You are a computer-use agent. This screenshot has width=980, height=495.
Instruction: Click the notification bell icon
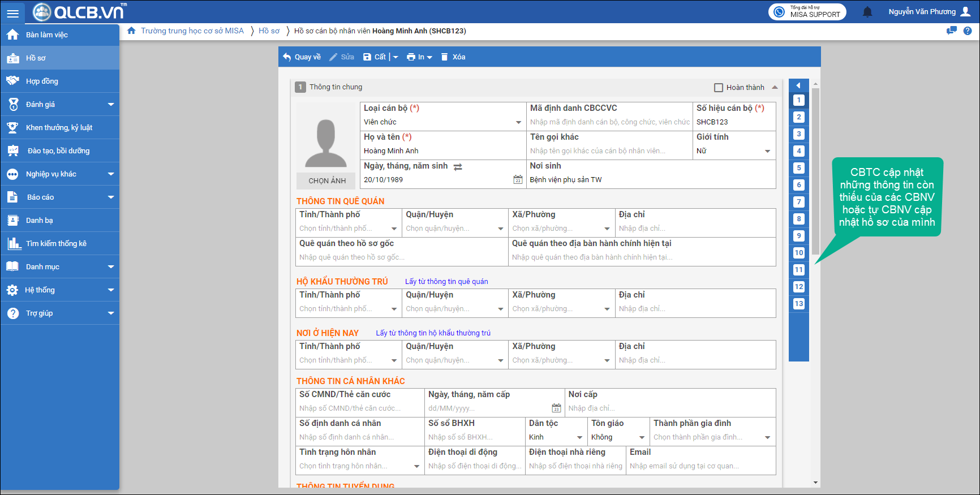867,12
